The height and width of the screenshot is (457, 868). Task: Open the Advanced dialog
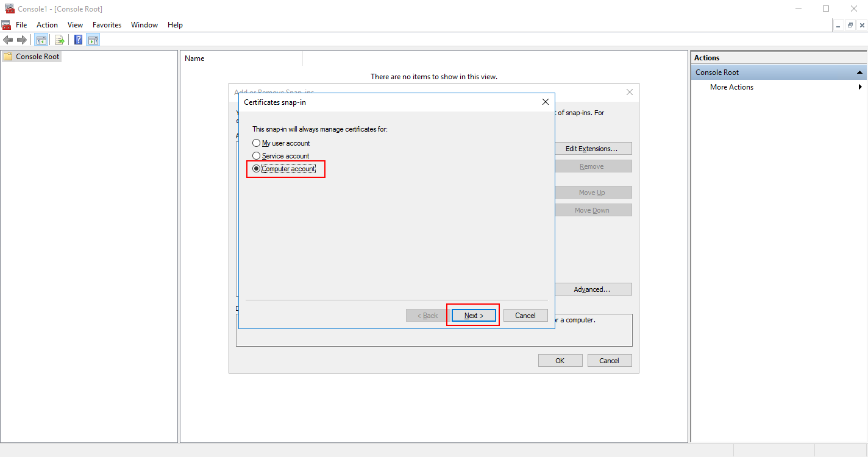tap(593, 289)
